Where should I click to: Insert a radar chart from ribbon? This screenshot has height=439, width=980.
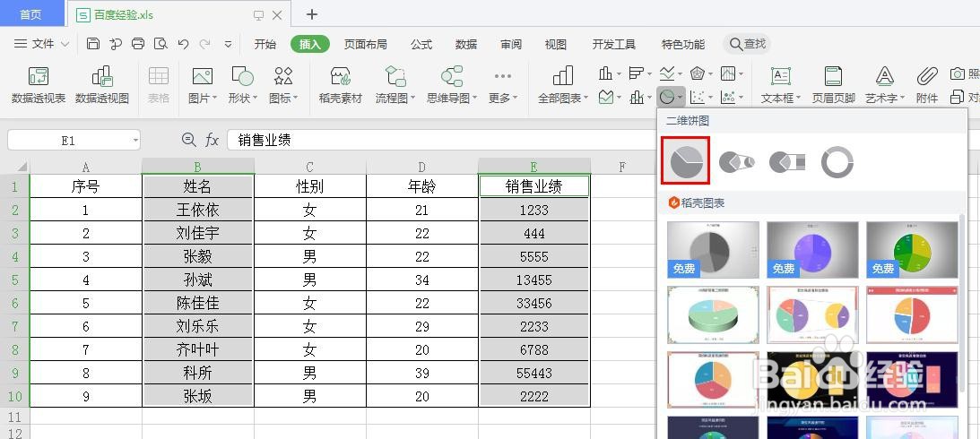(698, 73)
